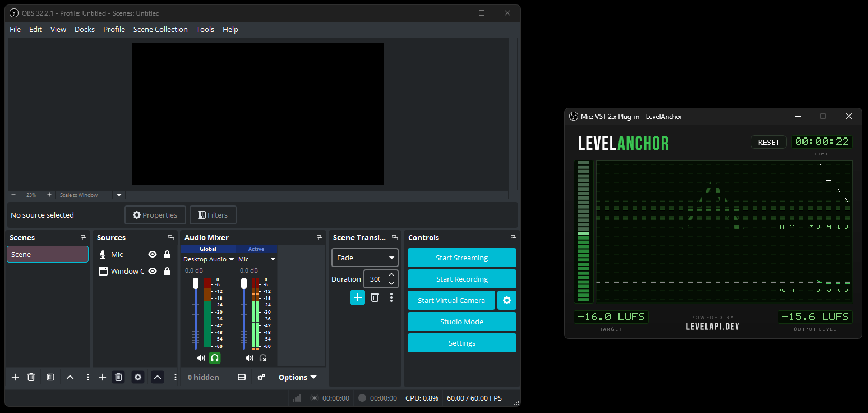Open the Desktop Audio channel dropdown arrow
The height and width of the screenshot is (413, 868).
(232, 259)
